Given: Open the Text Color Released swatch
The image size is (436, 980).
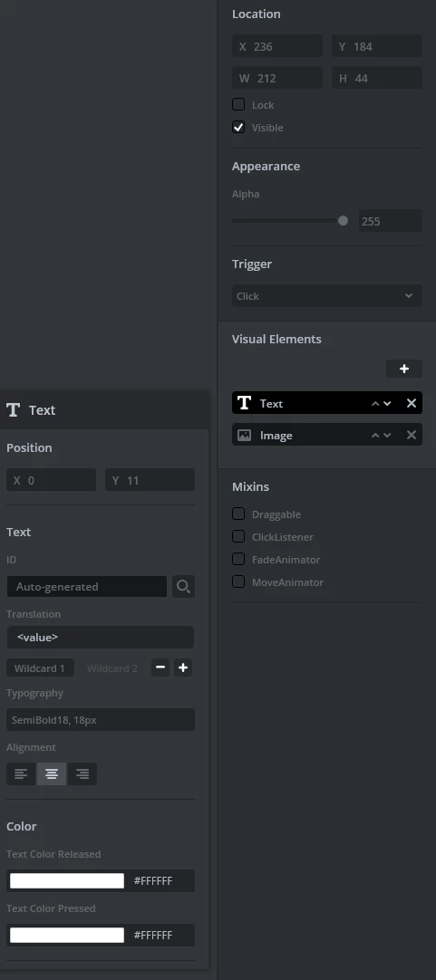Looking at the screenshot, I should coord(67,880).
